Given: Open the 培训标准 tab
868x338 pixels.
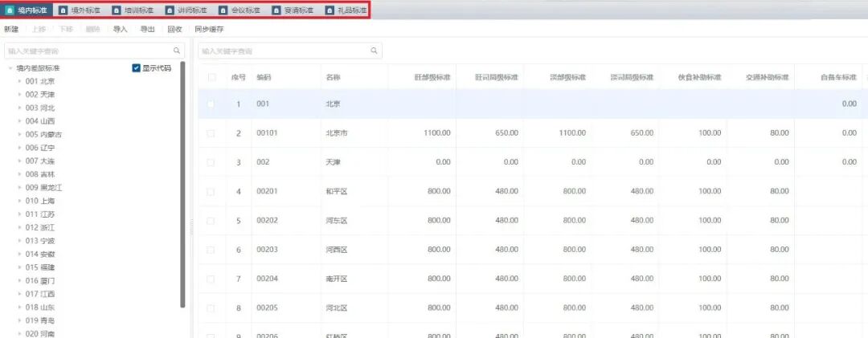Looking at the screenshot, I should [133, 10].
